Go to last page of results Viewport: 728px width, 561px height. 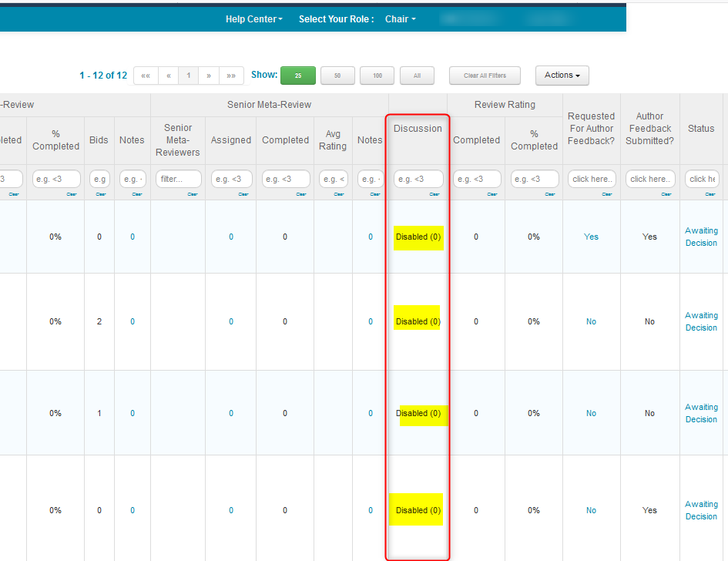click(231, 76)
